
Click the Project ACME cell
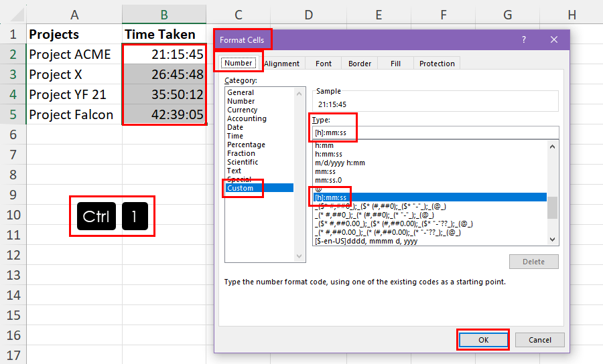click(x=74, y=54)
